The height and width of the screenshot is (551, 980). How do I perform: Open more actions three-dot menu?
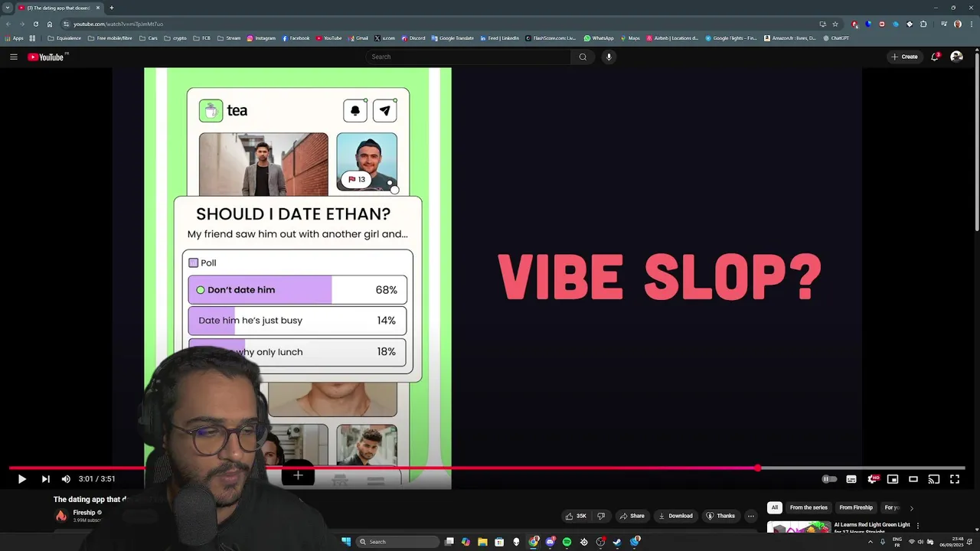tap(750, 516)
